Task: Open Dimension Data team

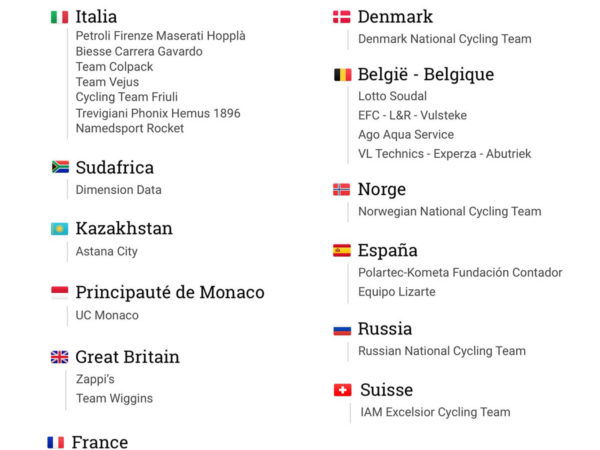Action: coord(118,189)
